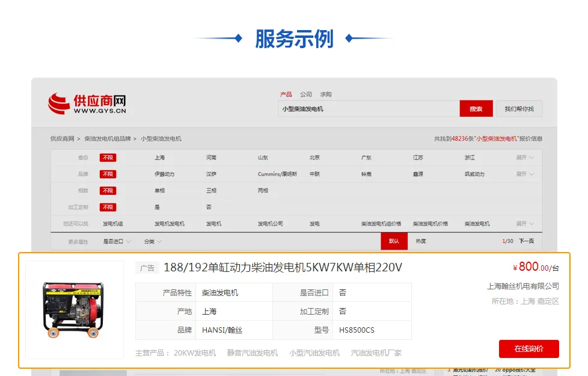Sort results by 热度
This screenshot has width=588, height=376.
point(421,241)
